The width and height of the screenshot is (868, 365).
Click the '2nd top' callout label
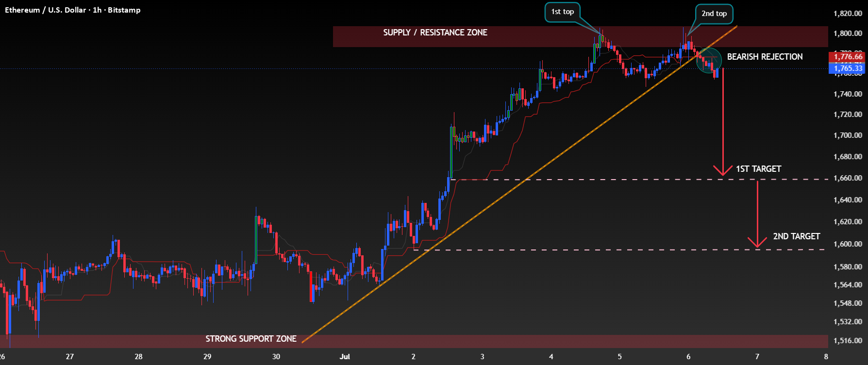(x=714, y=14)
